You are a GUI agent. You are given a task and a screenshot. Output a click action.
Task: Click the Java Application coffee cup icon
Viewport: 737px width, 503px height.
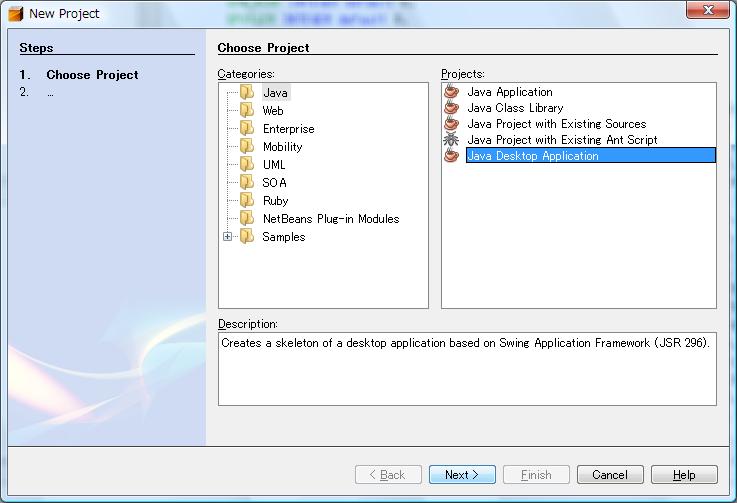click(x=452, y=92)
